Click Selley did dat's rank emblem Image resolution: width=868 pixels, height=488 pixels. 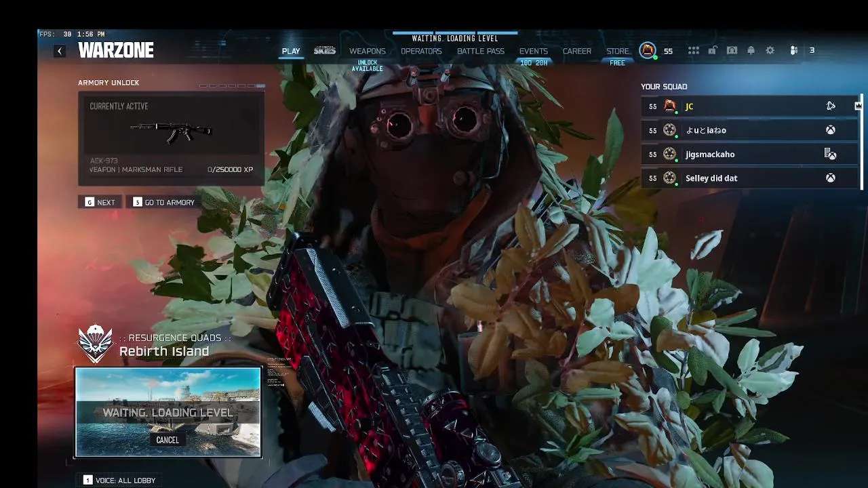(x=670, y=178)
